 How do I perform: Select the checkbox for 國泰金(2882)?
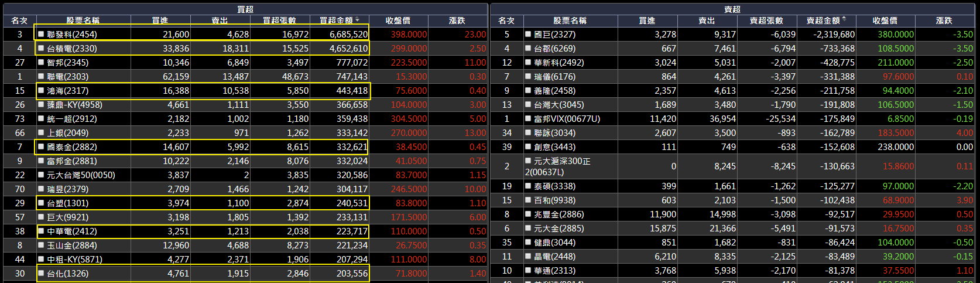click(41, 146)
